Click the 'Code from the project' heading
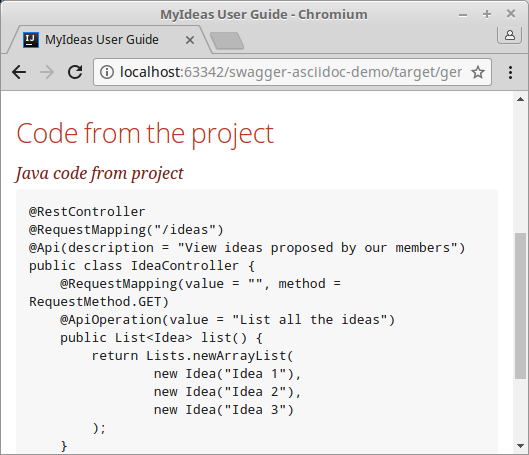The width and height of the screenshot is (529, 455). (x=145, y=134)
